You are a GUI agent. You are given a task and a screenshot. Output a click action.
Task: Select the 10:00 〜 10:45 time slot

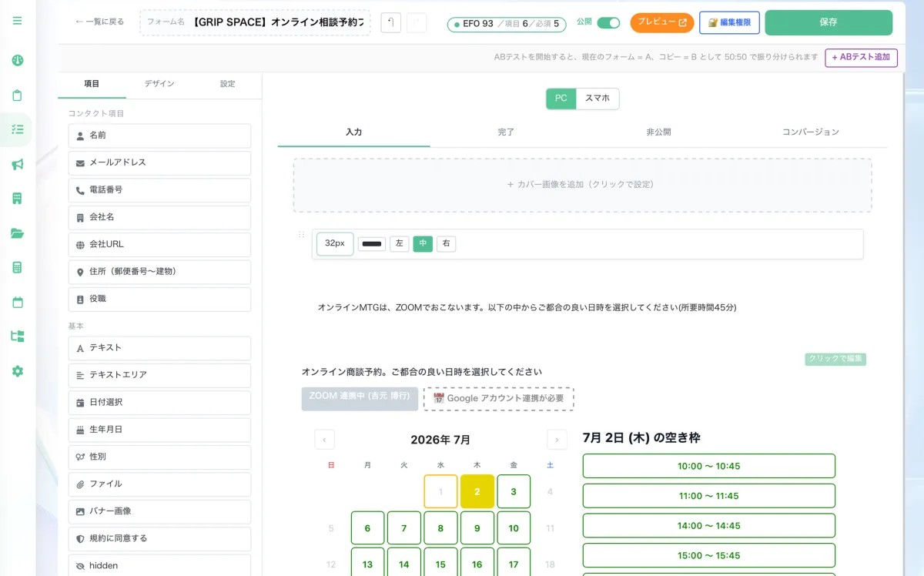pyautogui.click(x=709, y=466)
